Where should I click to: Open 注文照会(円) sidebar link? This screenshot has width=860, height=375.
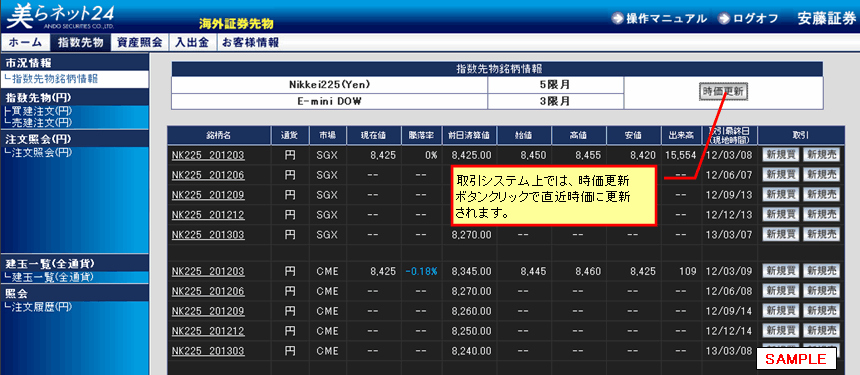pos(38,152)
